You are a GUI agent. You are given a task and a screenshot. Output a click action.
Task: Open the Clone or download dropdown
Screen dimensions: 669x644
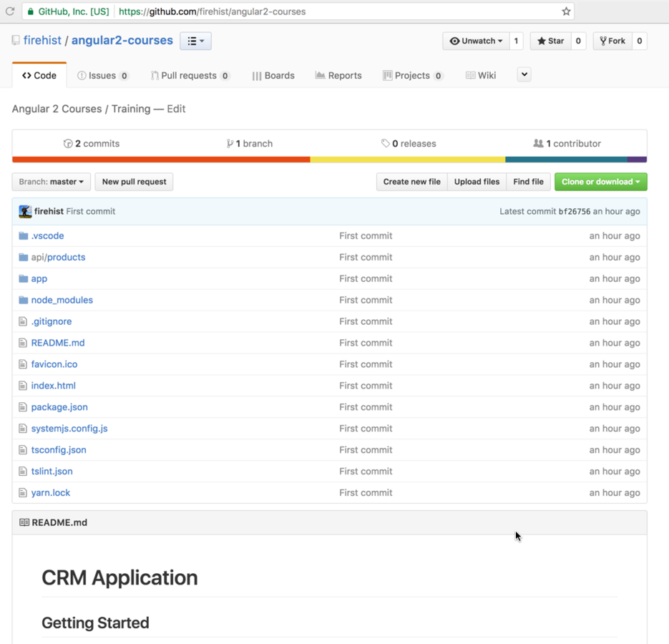[x=601, y=182]
